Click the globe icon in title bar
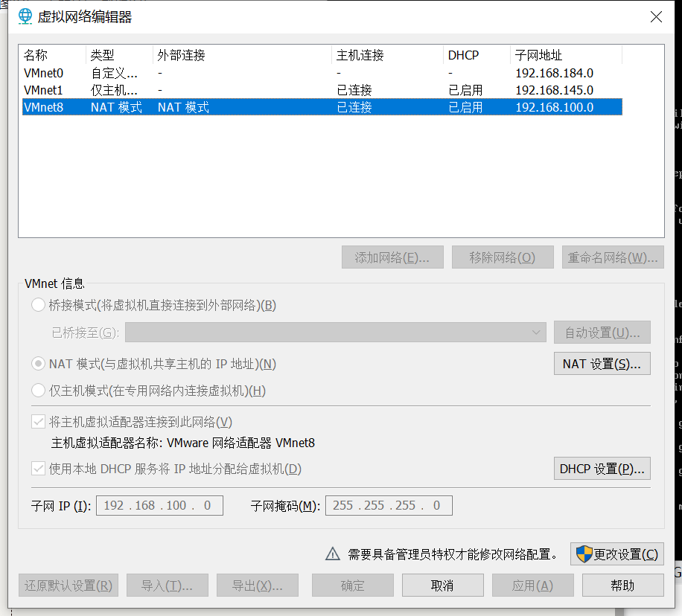 click(25, 16)
